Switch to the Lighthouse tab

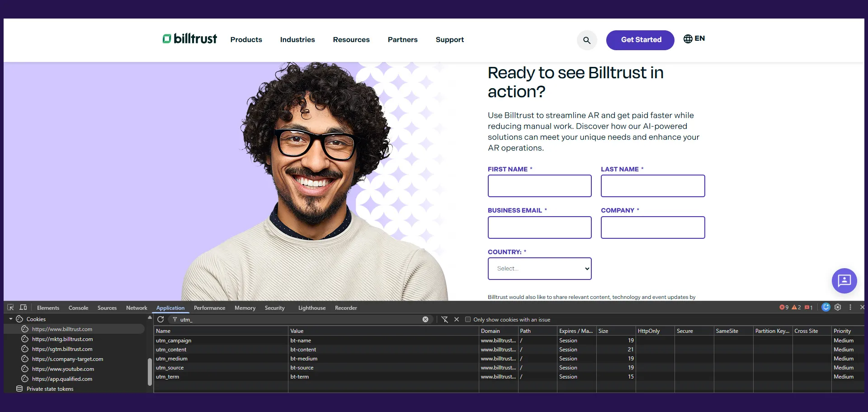tap(311, 308)
